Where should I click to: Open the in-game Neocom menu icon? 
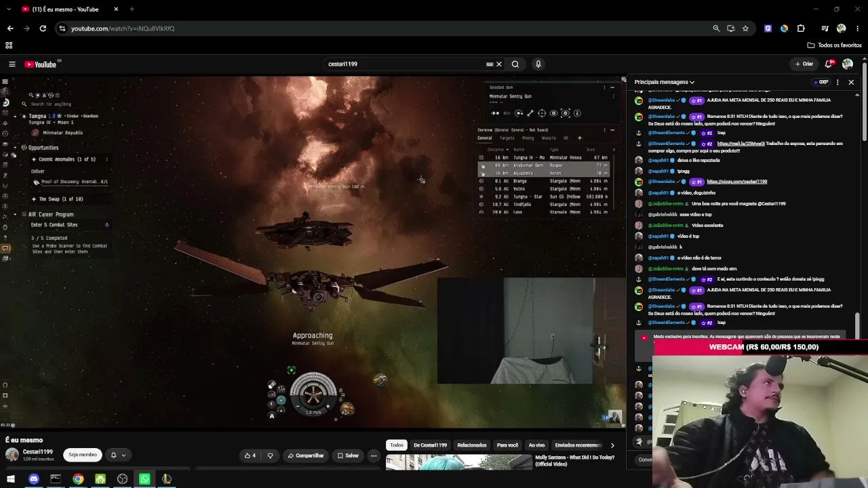tap(5, 81)
